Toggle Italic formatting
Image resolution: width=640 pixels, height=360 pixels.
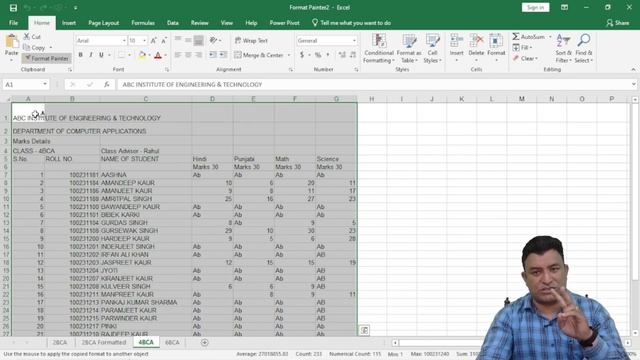tap(91, 55)
